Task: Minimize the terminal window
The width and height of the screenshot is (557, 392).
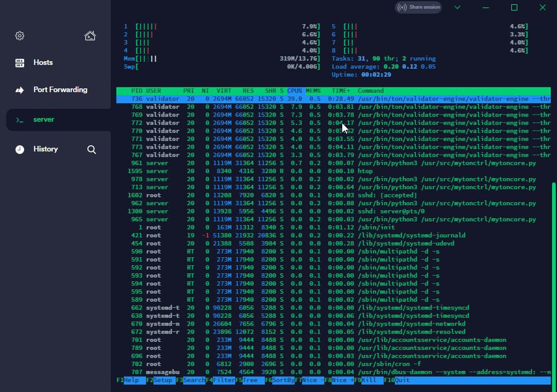Action: [x=486, y=7]
